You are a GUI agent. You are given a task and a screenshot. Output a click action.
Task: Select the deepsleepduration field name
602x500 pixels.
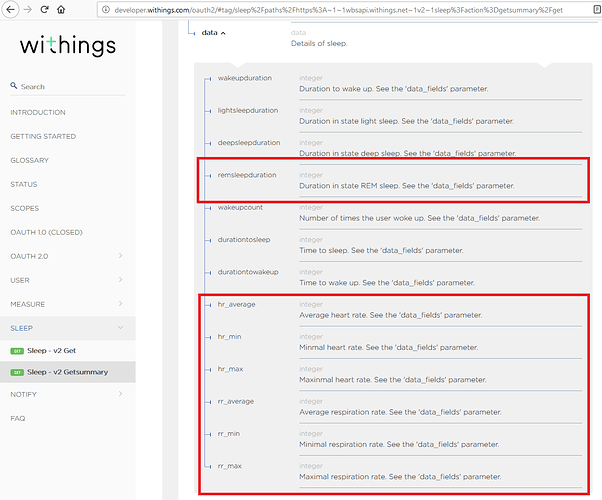tap(249, 143)
